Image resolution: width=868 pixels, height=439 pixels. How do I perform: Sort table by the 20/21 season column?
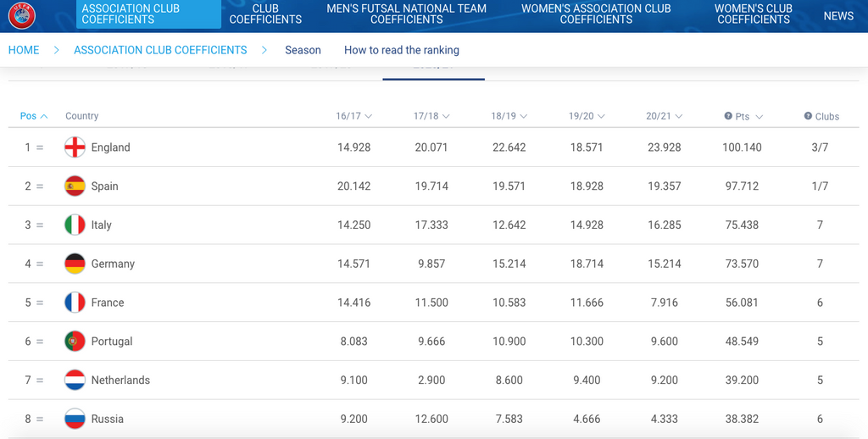[664, 116]
